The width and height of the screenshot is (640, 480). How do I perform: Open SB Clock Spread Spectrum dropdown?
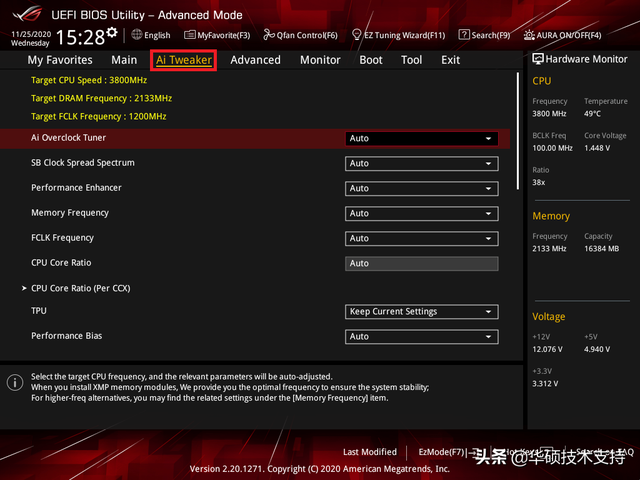point(422,164)
